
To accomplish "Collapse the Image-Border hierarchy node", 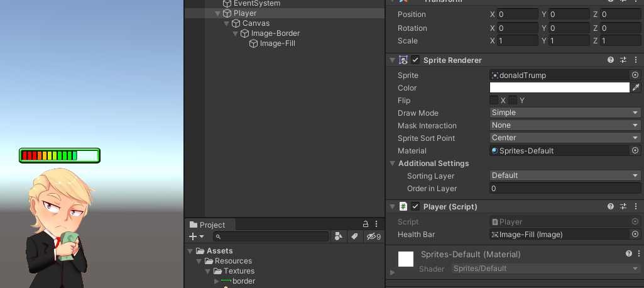I will 235,33.
